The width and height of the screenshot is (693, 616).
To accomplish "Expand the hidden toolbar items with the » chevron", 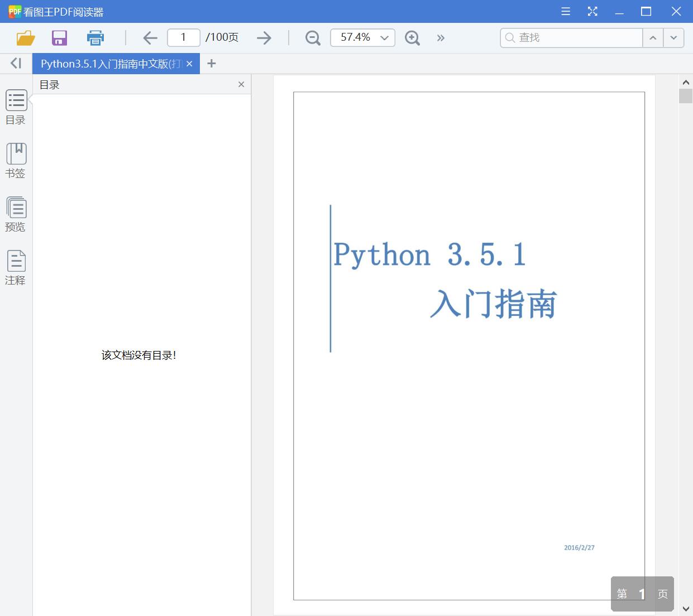I will (441, 37).
